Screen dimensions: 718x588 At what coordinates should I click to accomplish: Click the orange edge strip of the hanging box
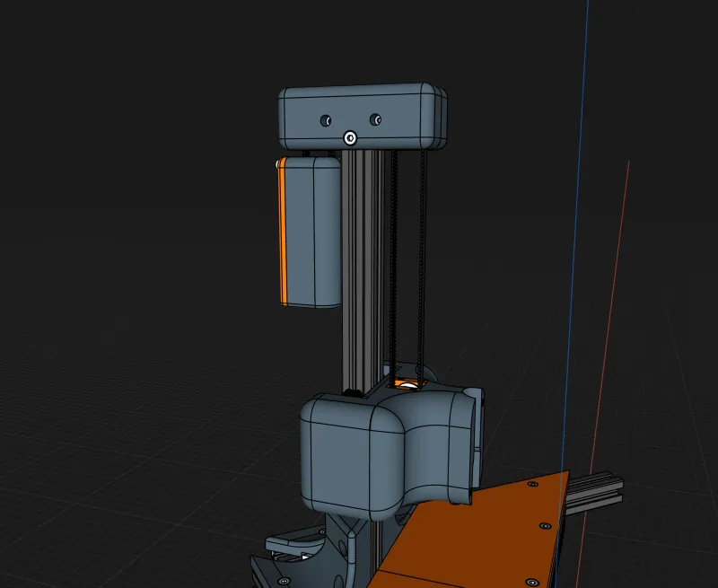click(282, 232)
